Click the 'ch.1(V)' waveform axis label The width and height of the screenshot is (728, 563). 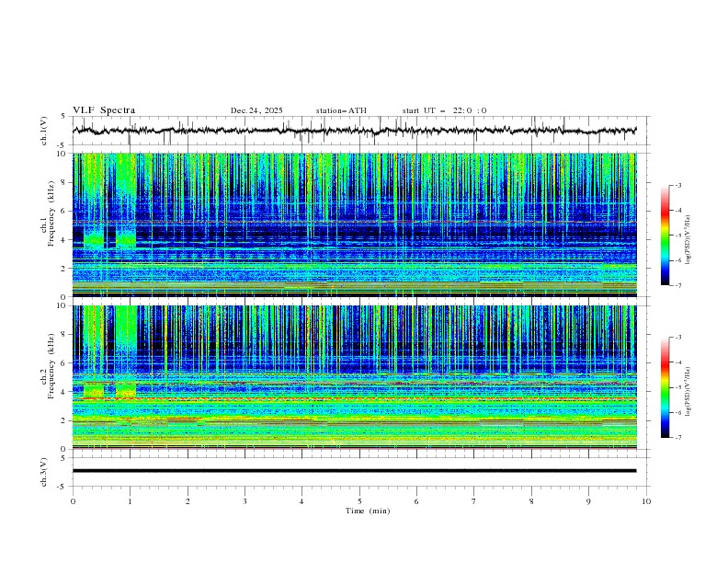coord(44,131)
